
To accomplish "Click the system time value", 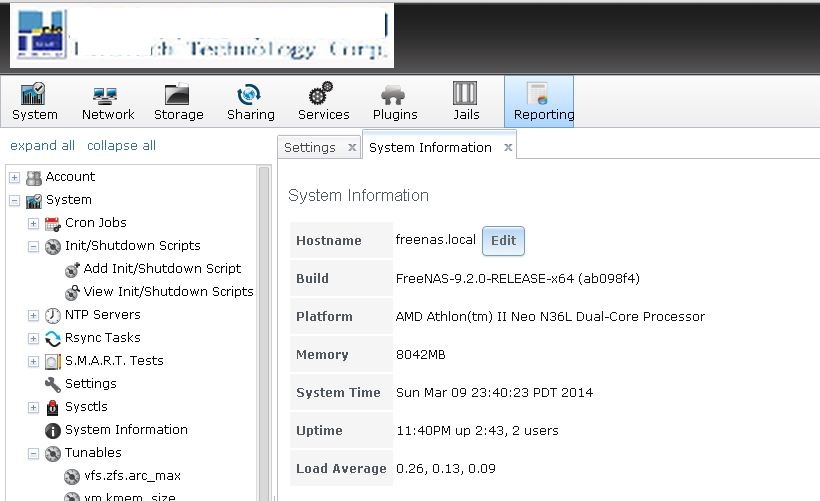I will (494, 393).
